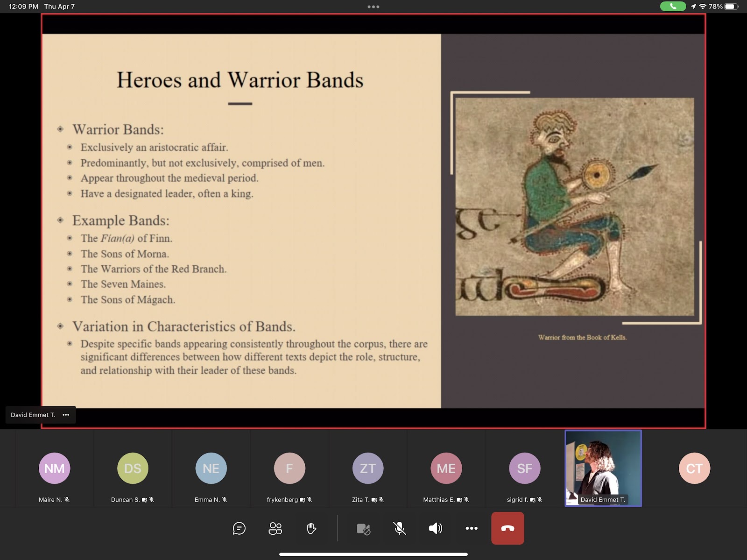This screenshot has width=747, height=560.
Task: Tap the Zita T. name label
Action: coord(360,500)
